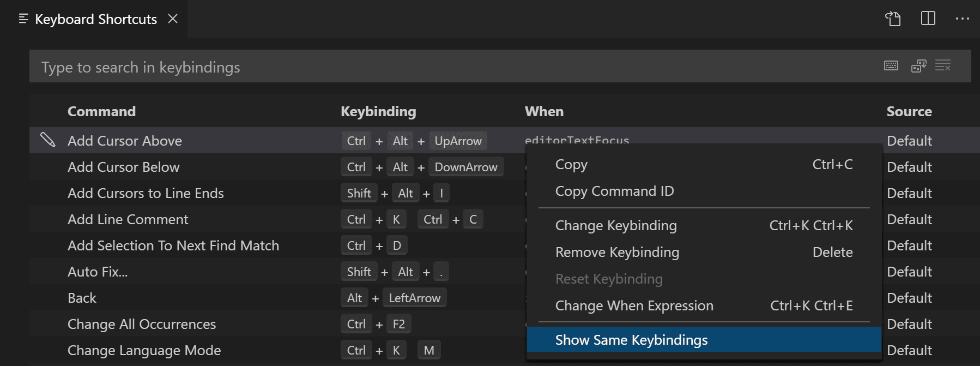The image size is (980, 366).
Task: Click the Open Keyboard Shortcuts JSON icon
Action: (x=893, y=19)
